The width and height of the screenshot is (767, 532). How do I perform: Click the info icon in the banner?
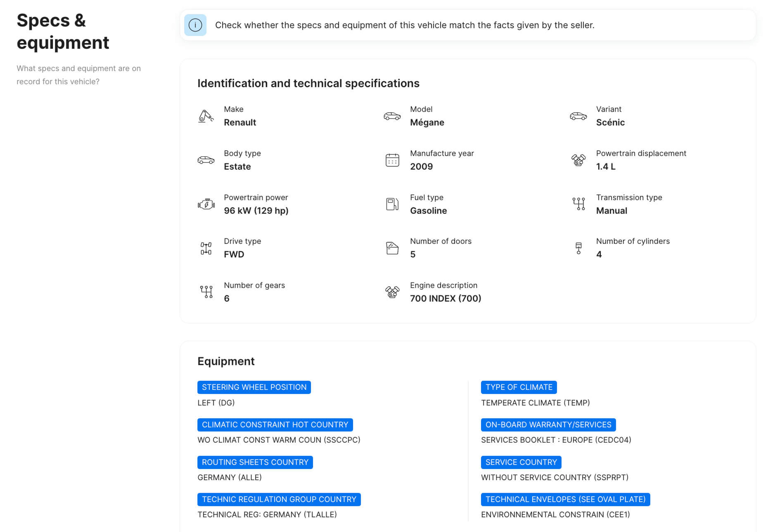pyautogui.click(x=195, y=25)
